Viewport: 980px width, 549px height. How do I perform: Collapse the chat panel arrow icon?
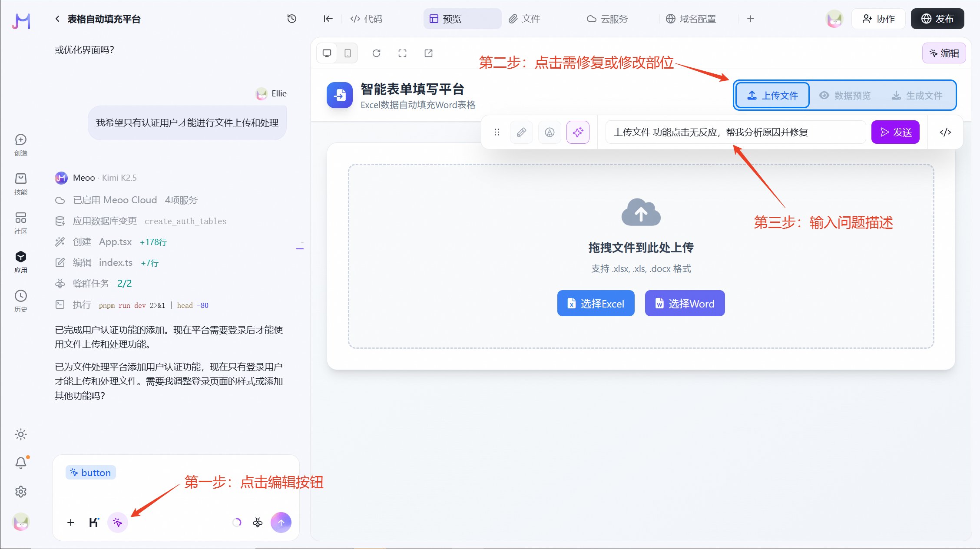point(328,19)
